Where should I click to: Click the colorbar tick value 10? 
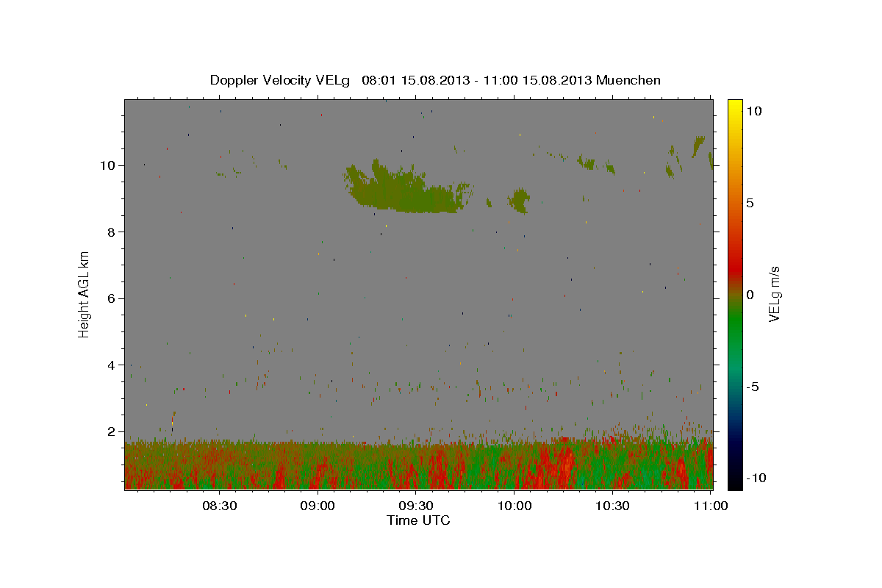pyautogui.click(x=753, y=110)
